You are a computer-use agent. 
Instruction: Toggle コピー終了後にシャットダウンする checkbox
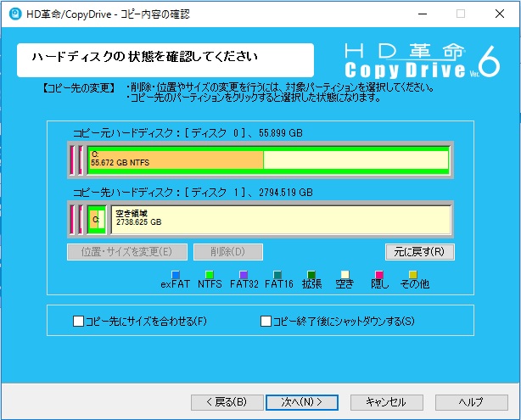coord(266,322)
